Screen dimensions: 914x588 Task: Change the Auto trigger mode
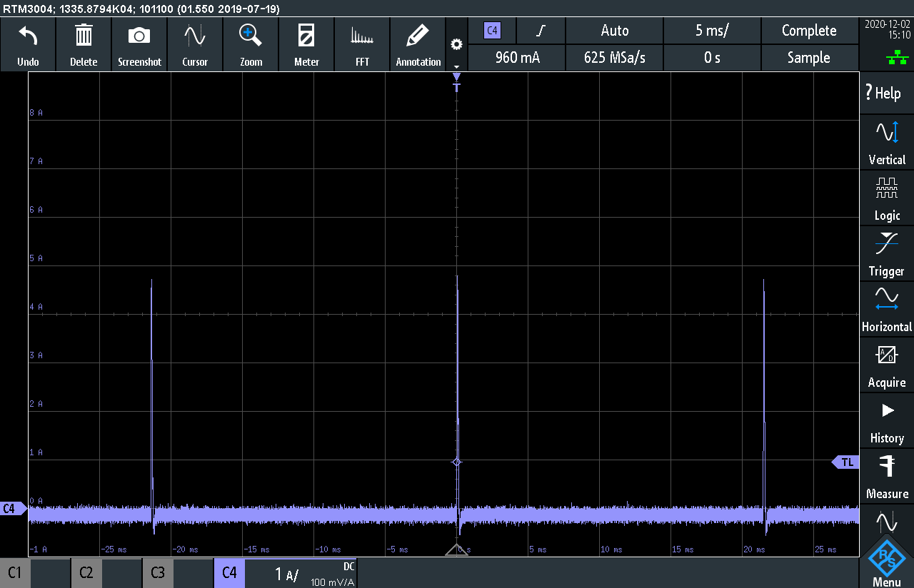point(614,31)
